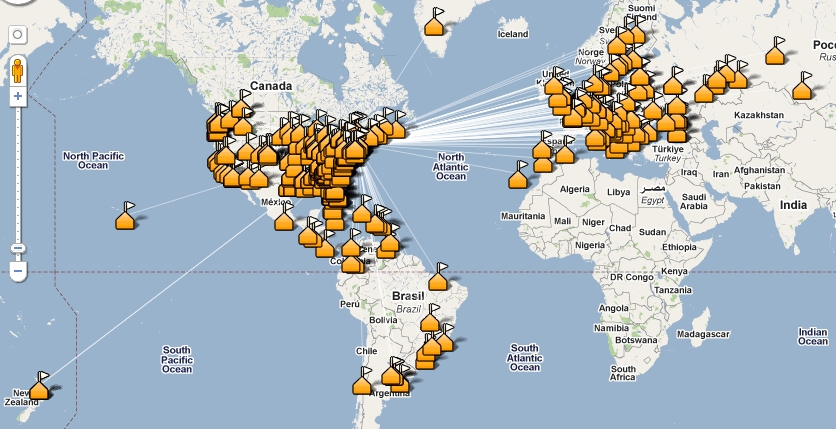
Task: Click the South Atlantic Ocean label
Action: click(x=525, y=358)
